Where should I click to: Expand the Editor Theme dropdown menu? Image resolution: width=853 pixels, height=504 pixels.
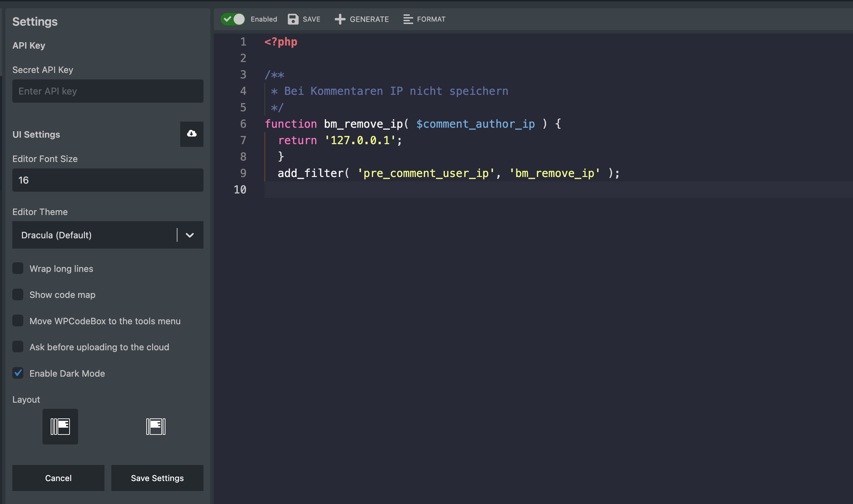190,235
